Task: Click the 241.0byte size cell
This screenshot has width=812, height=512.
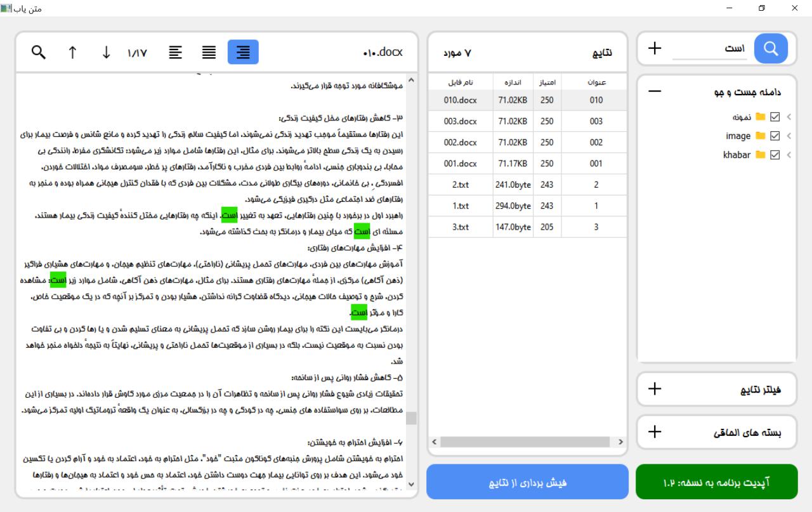Action: pyautogui.click(x=512, y=185)
